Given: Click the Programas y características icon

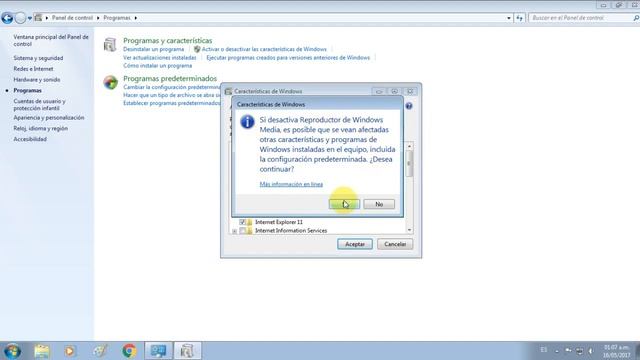Looking at the screenshot, I should pyautogui.click(x=110, y=44).
